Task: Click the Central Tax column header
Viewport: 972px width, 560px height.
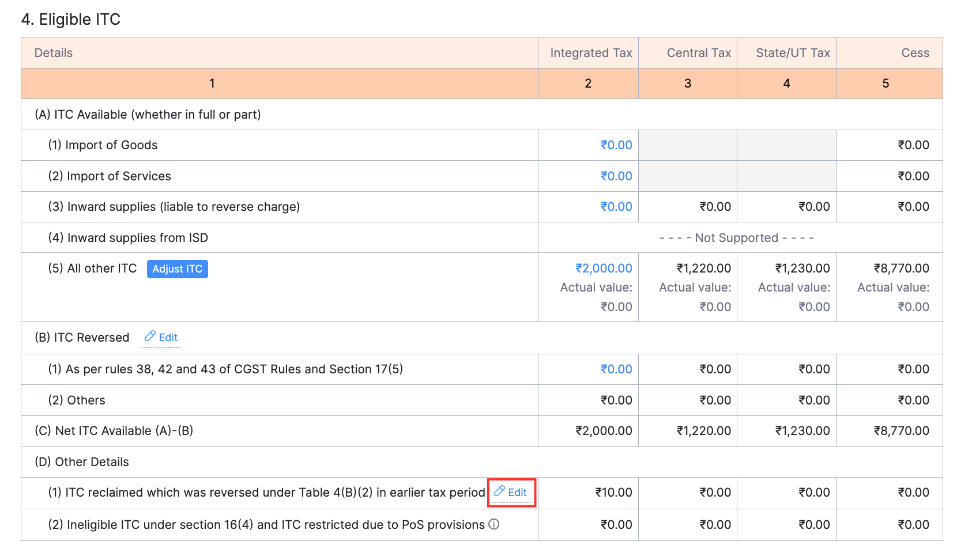Action: click(x=698, y=53)
